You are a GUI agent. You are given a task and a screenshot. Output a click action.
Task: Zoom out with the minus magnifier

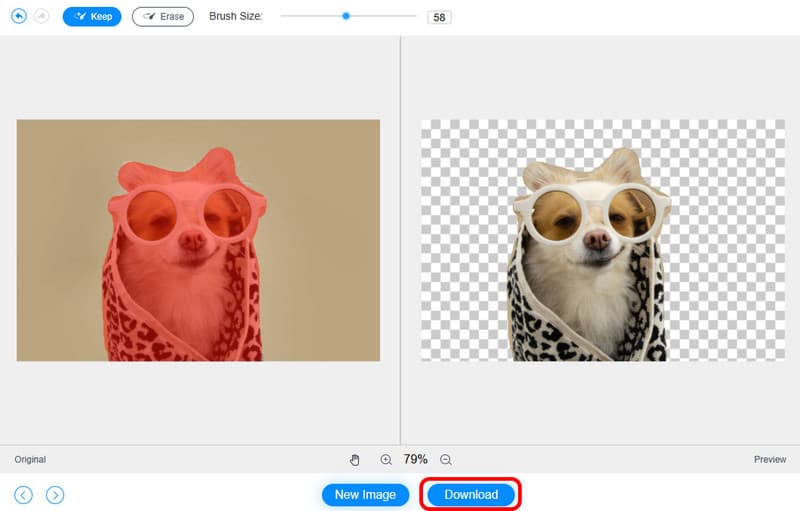446,459
